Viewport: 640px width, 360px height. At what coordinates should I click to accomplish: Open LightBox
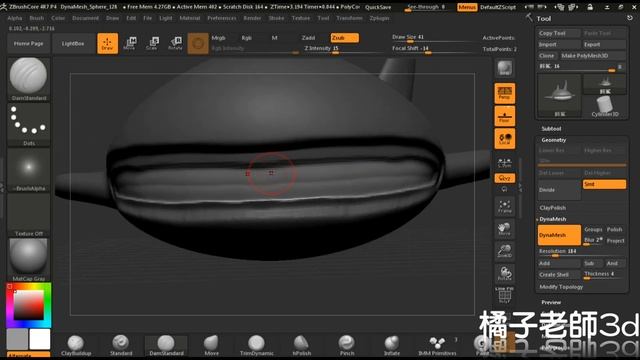pos(73,43)
